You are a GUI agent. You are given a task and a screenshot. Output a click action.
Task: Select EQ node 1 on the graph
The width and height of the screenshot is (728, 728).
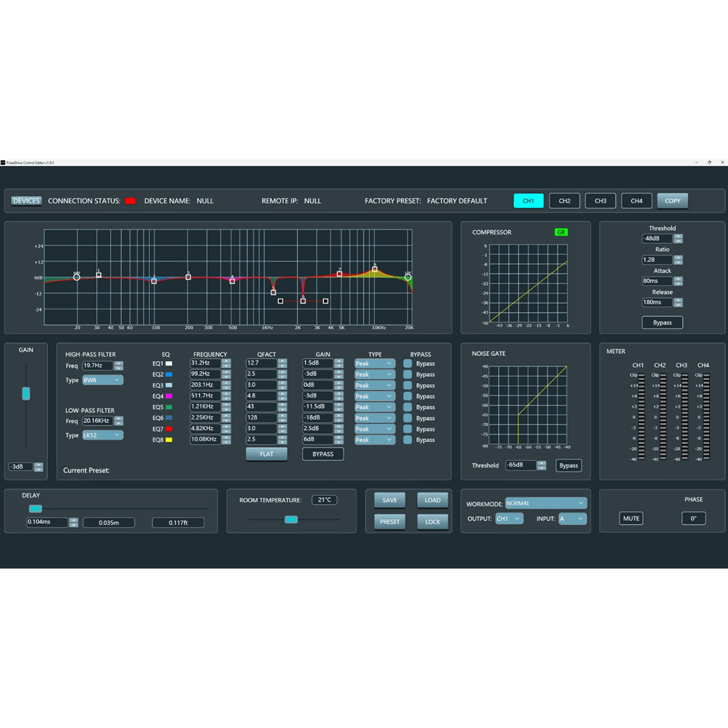pyautogui.click(x=98, y=275)
